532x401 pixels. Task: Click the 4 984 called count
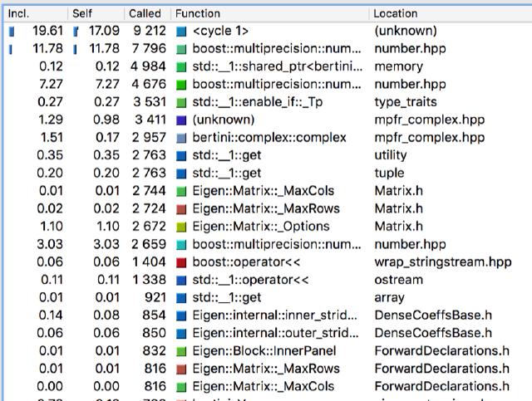(148, 66)
